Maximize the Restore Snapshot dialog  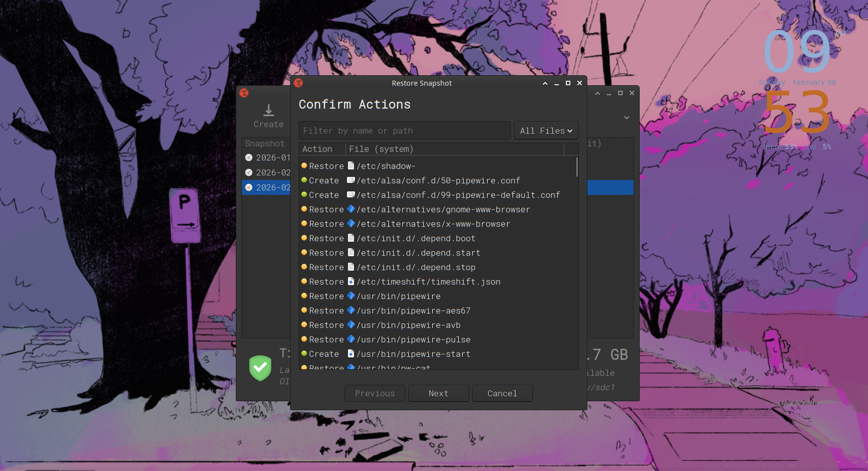point(568,83)
